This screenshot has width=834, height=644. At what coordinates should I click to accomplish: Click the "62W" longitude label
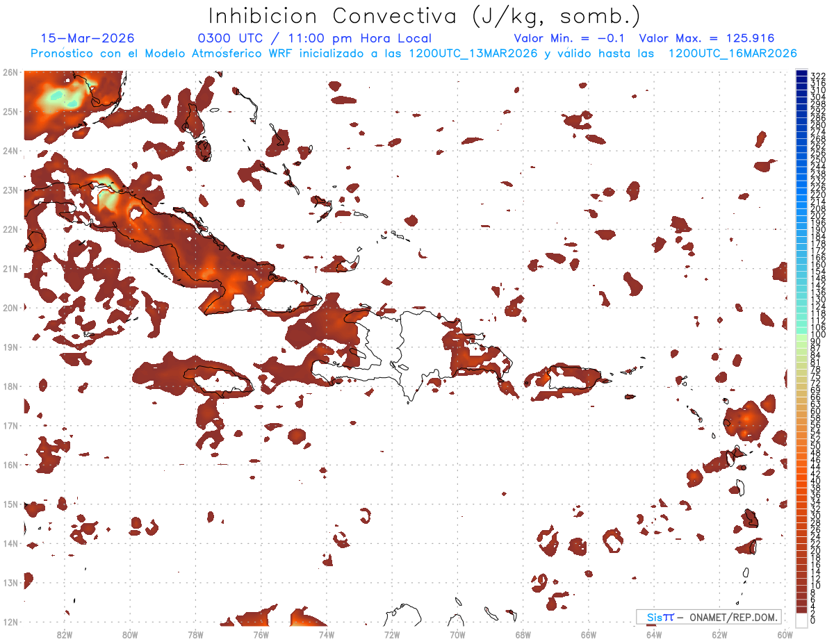(x=719, y=634)
